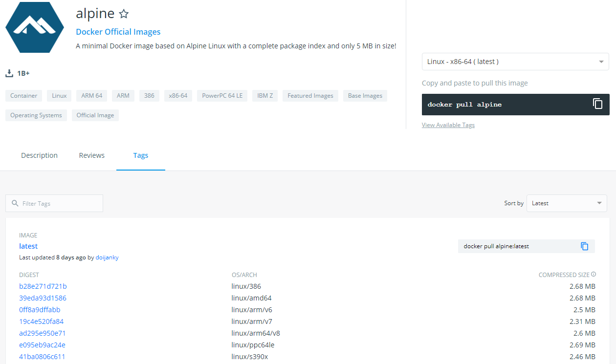Copy the docker pull alpine:latest command
Screen dimensions: 616x364
tap(585, 246)
